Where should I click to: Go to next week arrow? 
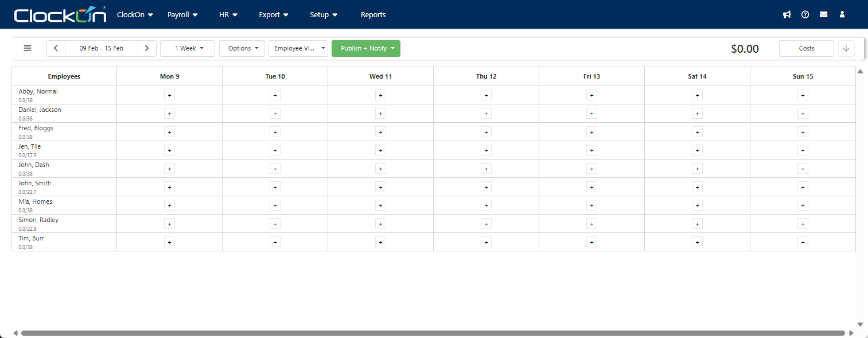click(x=147, y=48)
